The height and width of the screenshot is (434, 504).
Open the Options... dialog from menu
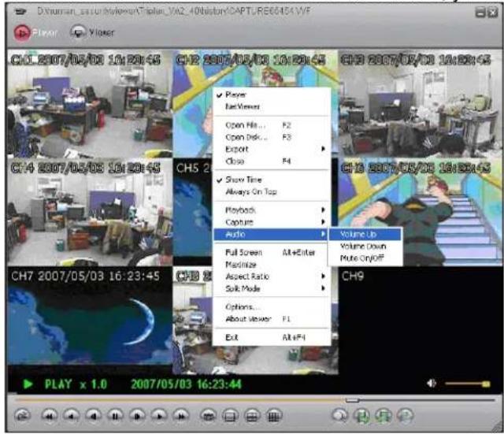[x=243, y=307]
